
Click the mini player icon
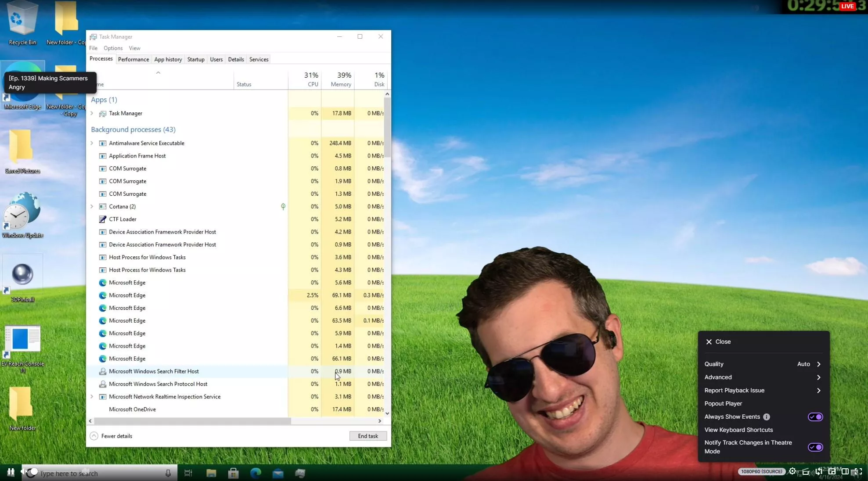832,471
